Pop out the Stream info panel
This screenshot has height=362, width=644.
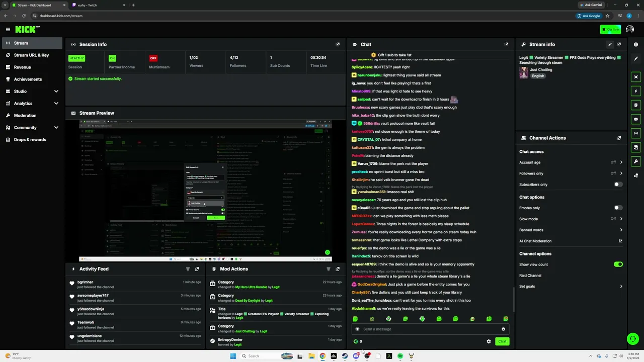point(619,44)
